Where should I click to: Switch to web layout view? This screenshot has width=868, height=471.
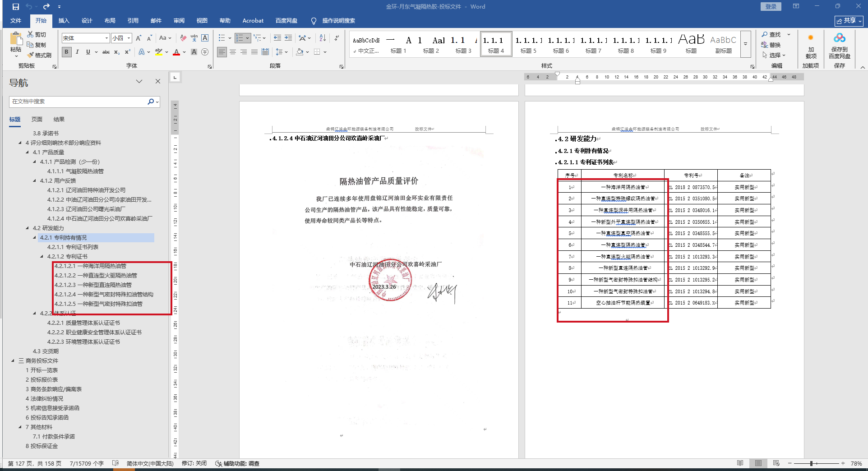pyautogui.click(x=776, y=463)
